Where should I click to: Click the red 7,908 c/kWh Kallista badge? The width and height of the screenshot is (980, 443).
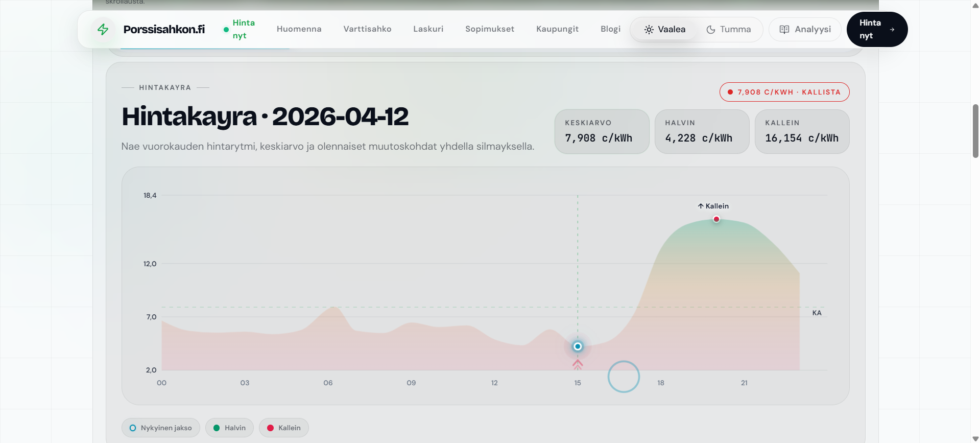pyautogui.click(x=784, y=92)
